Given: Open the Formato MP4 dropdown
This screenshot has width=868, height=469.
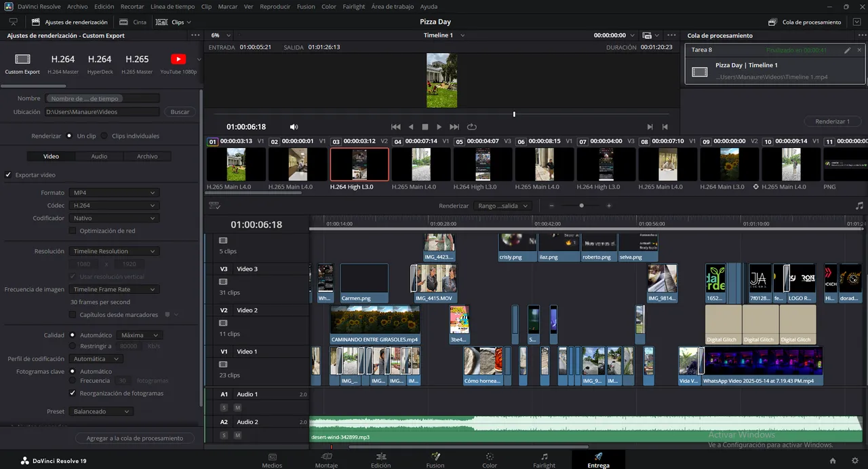Looking at the screenshot, I should tap(114, 193).
